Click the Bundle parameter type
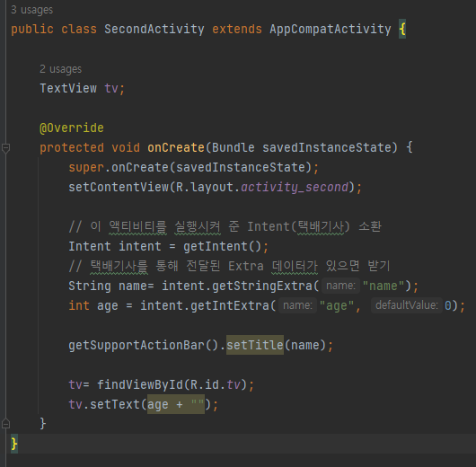 (x=234, y=147)
